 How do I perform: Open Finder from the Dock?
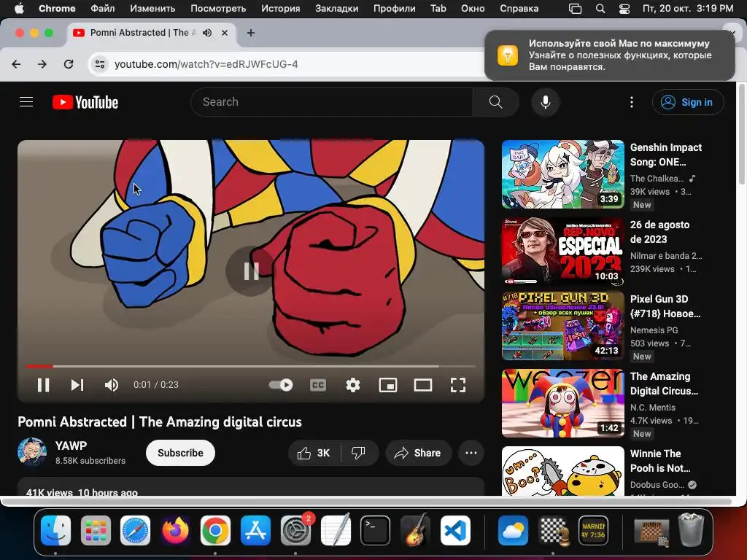[x=55, y=531]
